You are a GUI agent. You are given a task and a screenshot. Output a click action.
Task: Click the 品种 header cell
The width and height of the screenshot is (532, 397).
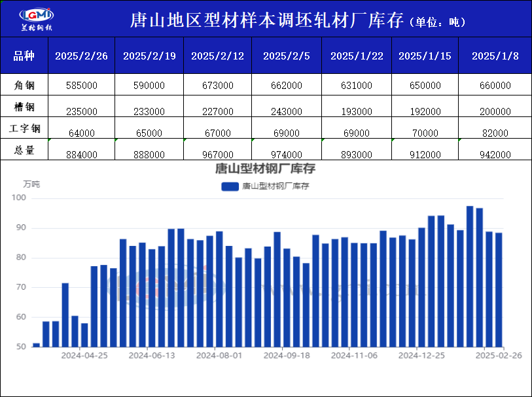(24, 56)
